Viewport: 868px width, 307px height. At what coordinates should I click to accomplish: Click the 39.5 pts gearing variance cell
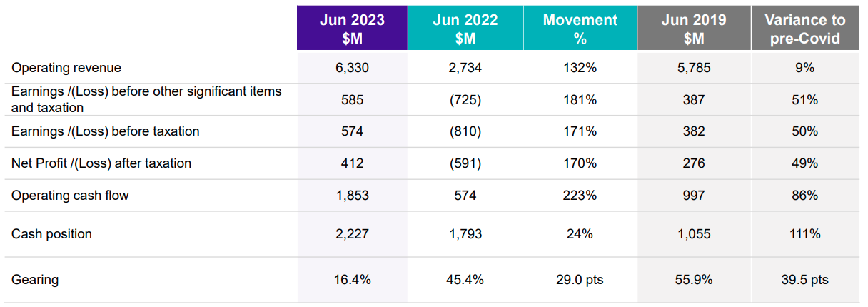click(x=805, y=280)
